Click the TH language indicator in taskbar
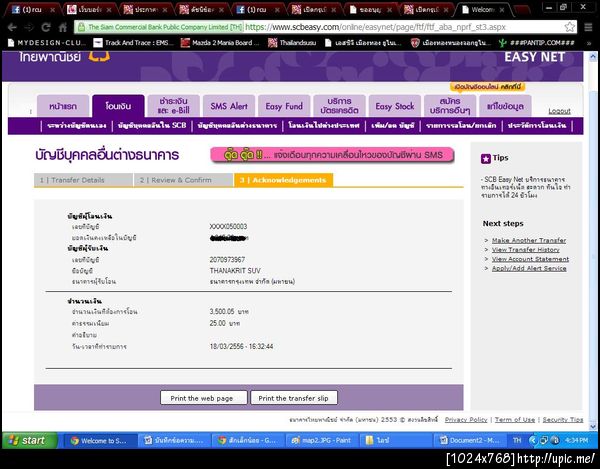Viewport: 600px width, 469px height. [517, 440]
